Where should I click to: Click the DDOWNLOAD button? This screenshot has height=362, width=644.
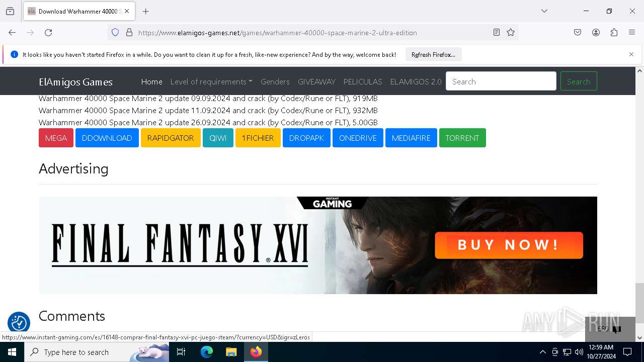click(107, 138)
